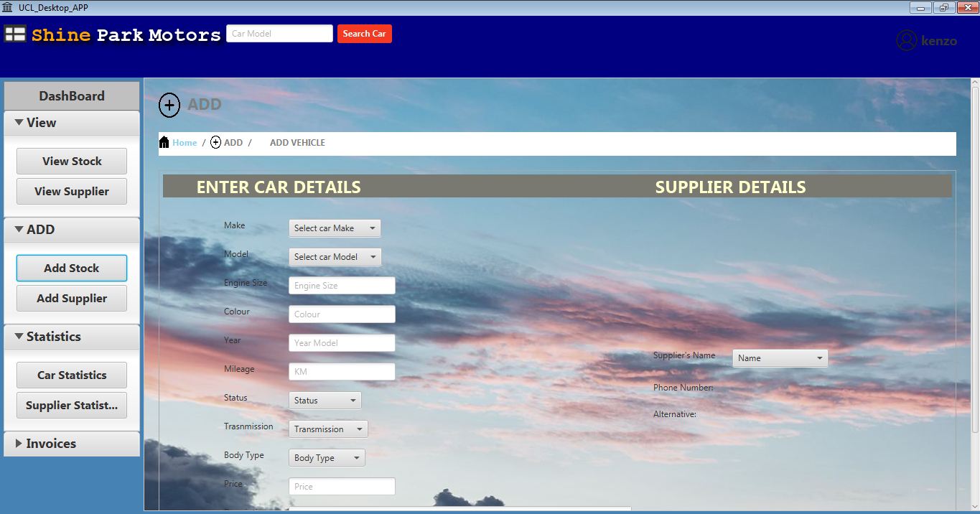Click the Home icon in the breadcrumb
The width and height of the screenshot is (980, 514).
(x=164, y=141)
